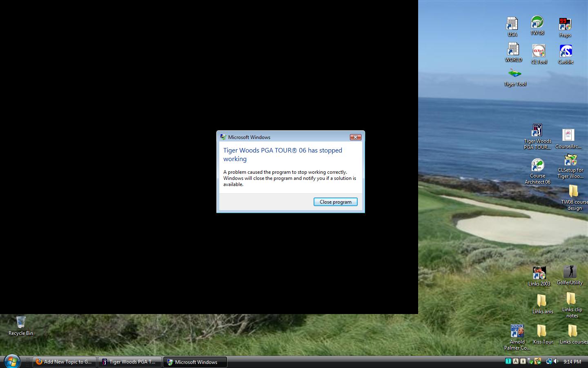Select the CourseArc... desktop icon

click(568, 139)
